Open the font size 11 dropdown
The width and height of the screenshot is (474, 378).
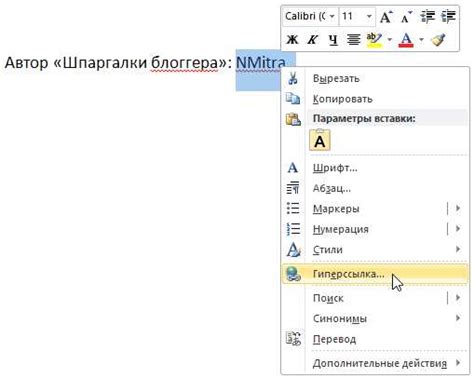[369, 16]
